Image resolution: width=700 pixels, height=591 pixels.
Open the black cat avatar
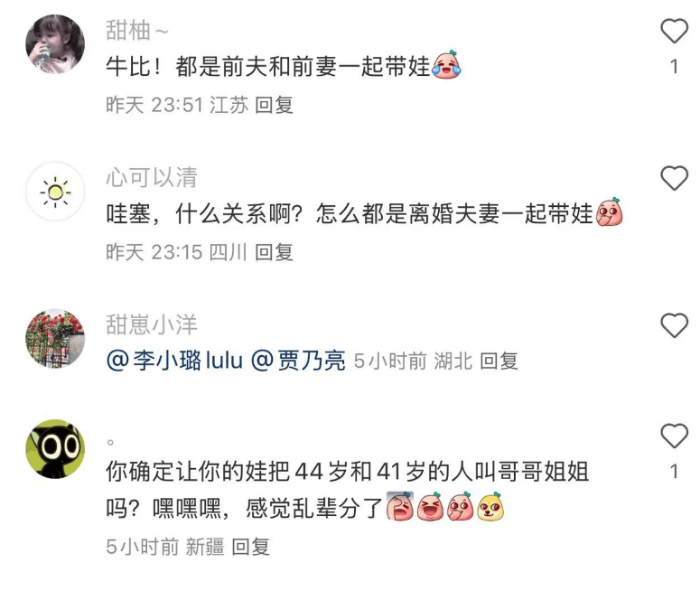tap(55, 448)
